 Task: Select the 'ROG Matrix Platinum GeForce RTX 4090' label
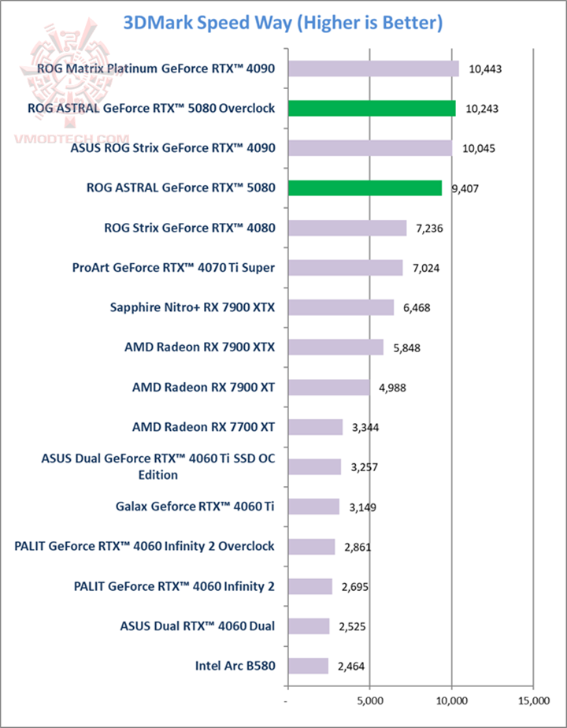pos(157,69)
